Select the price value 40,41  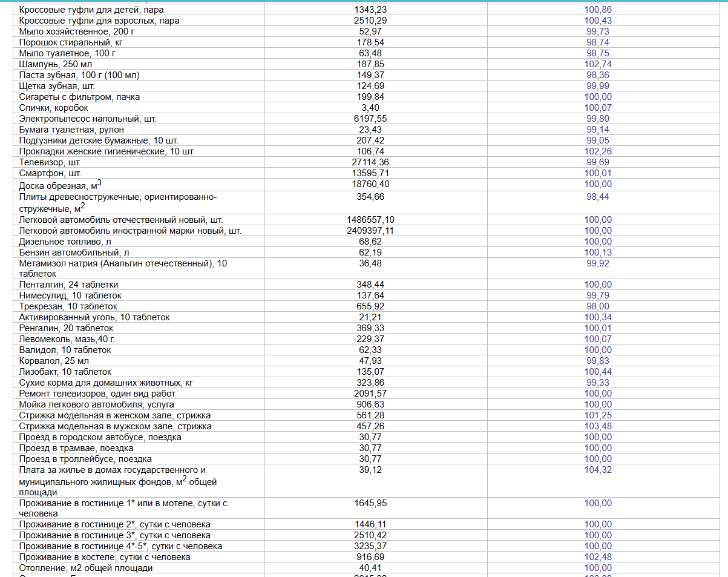[x=372, y=568]
